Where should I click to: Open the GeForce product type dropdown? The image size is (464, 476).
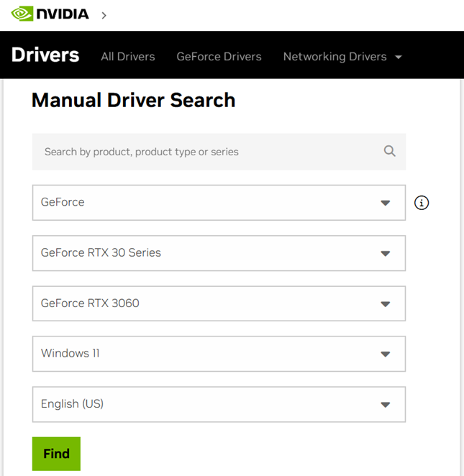coord(209,203)
